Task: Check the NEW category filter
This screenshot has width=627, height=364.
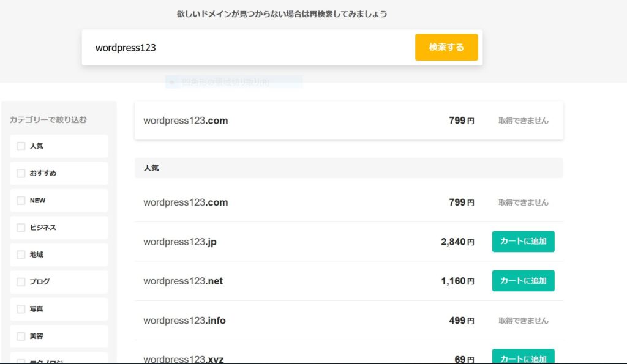Action: [21, 201]
